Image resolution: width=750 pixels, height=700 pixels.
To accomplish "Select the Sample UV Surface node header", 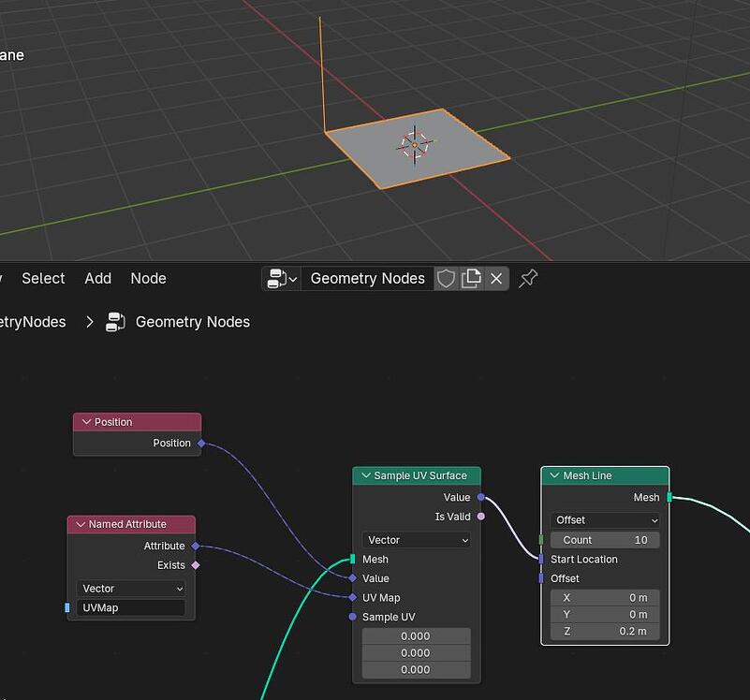I will pos(417,475).
